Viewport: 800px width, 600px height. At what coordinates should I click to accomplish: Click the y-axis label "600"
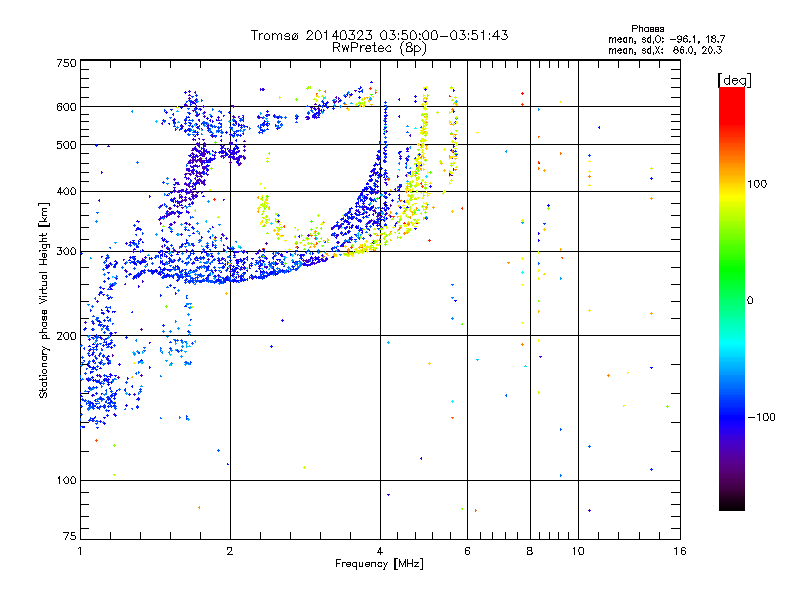66,107
